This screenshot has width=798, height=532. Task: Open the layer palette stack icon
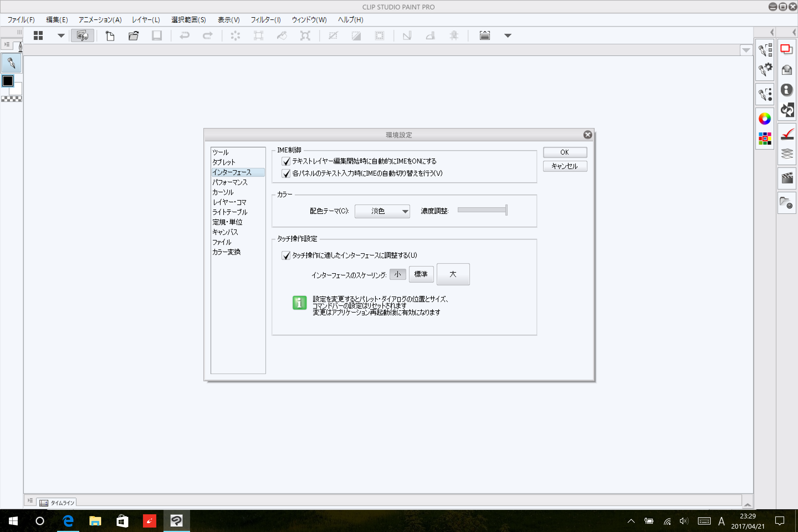(x=787, y=153)
